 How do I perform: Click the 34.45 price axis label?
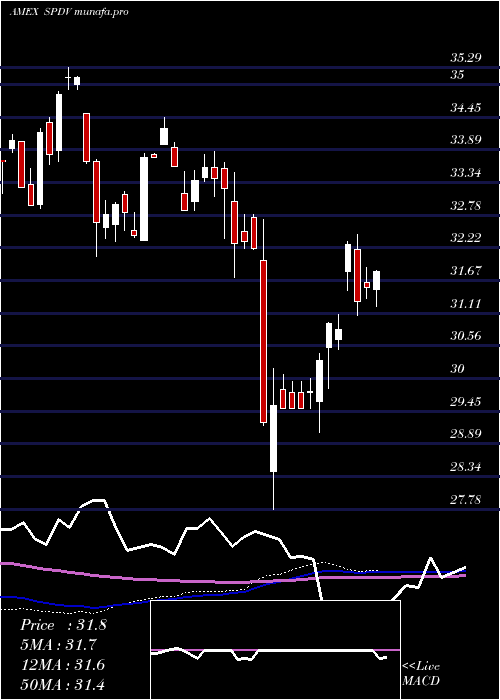coord(466,108)
